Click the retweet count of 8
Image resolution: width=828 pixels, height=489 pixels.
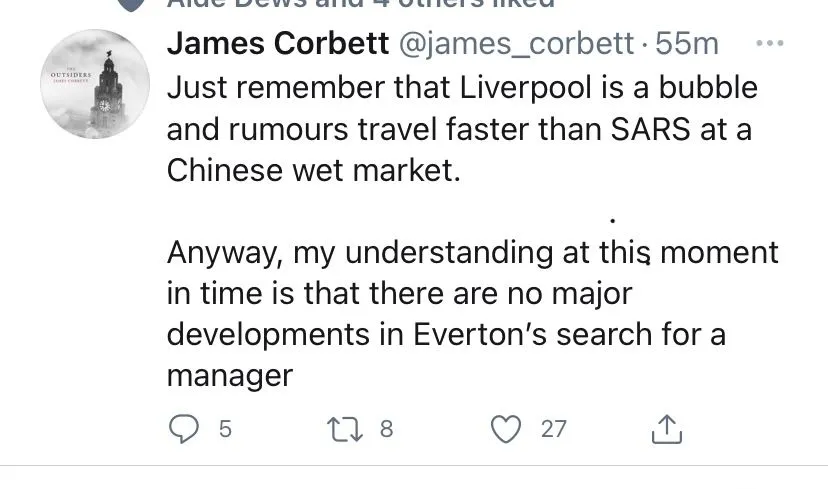point(386,429)
